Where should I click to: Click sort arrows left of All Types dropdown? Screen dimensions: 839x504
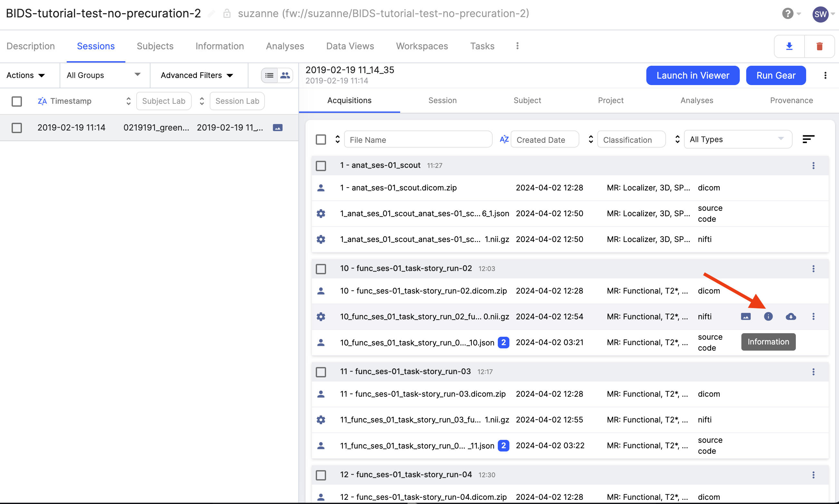[x=677, y=139]
